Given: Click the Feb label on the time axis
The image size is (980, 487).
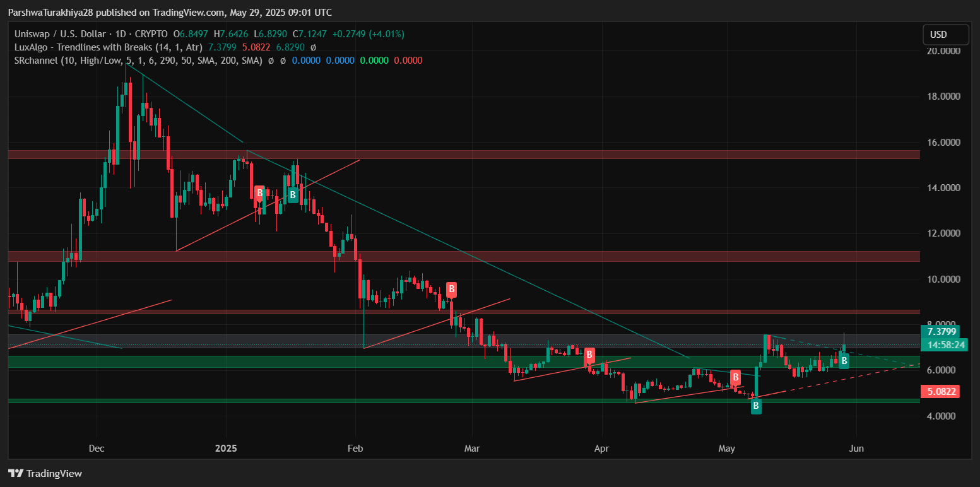Looking at the screenshot, I should tap(356, 449).
